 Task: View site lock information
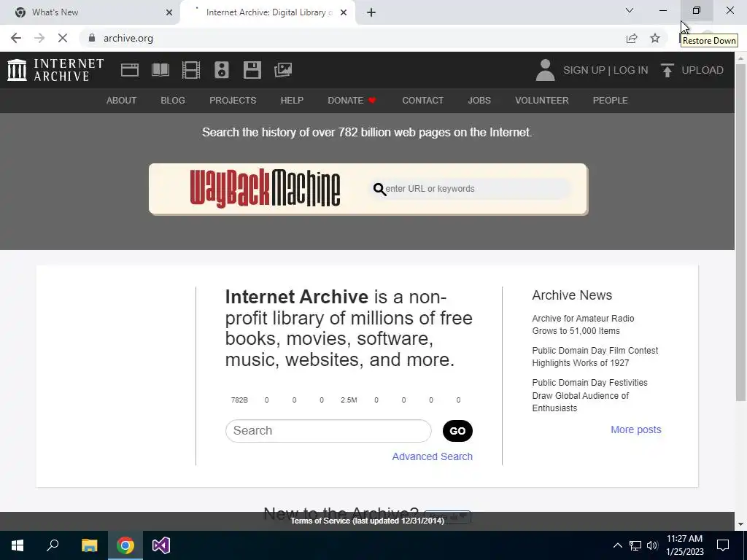(92, 38)
